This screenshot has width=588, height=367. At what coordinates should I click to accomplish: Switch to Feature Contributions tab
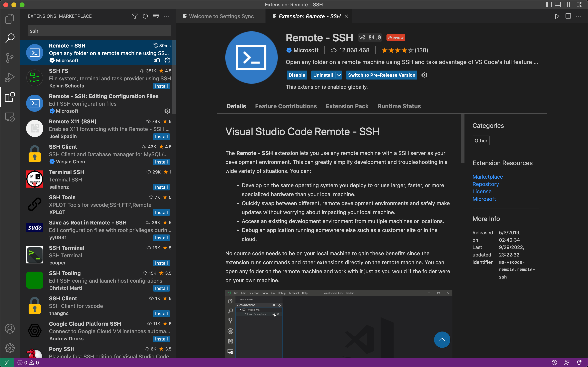(286, 106)
